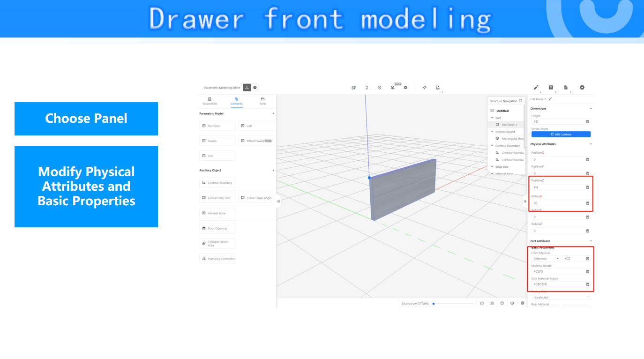Viewport: 644px width, 359px height.
Task: Switch to the Elements tab
Action: pyautogui.click(x=236, y=101)
